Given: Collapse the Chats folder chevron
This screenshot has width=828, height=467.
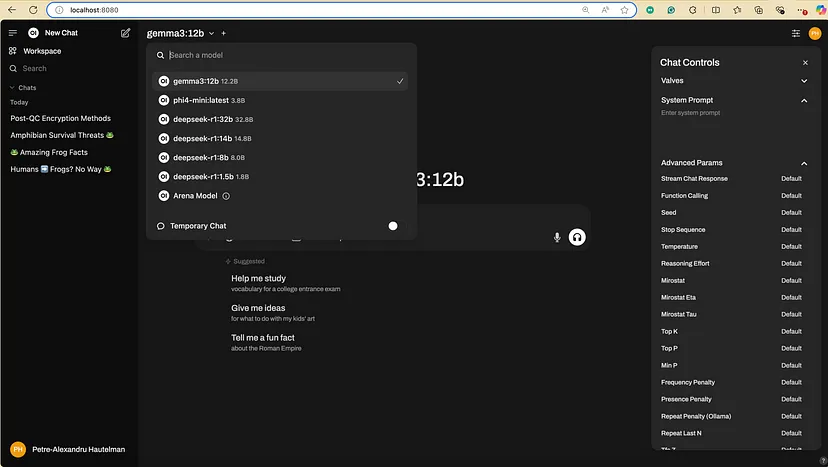Looking at the screenshot, I should point(12,88).
